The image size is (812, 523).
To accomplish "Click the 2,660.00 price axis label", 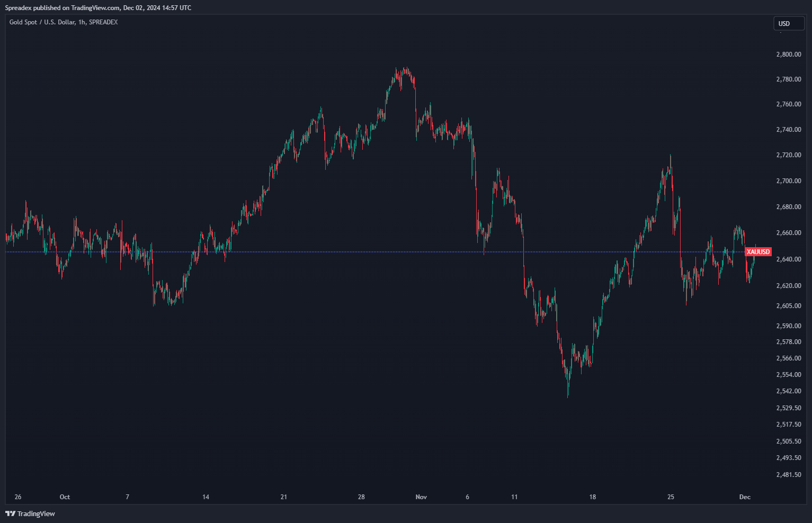I will pyautogui.click(x=789, y=233).
